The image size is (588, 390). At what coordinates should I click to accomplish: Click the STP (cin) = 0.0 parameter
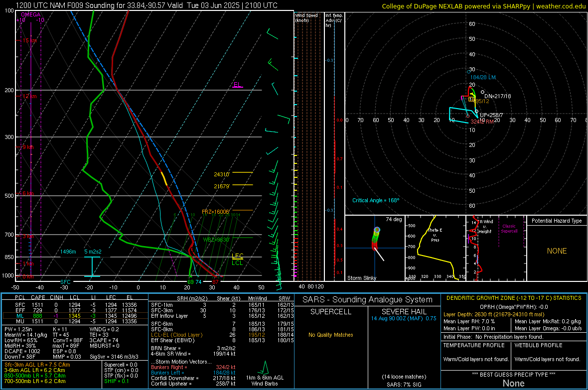pyautogui.click(x=121, y=370)
